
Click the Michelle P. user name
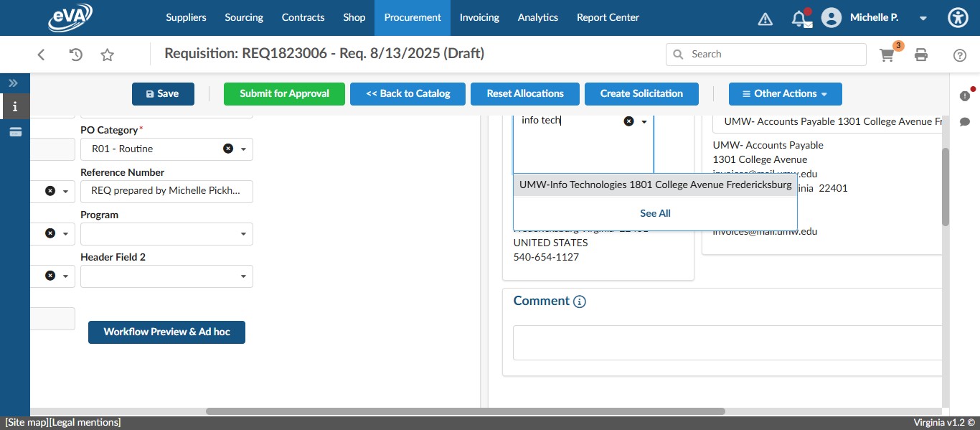click(874, 18)
